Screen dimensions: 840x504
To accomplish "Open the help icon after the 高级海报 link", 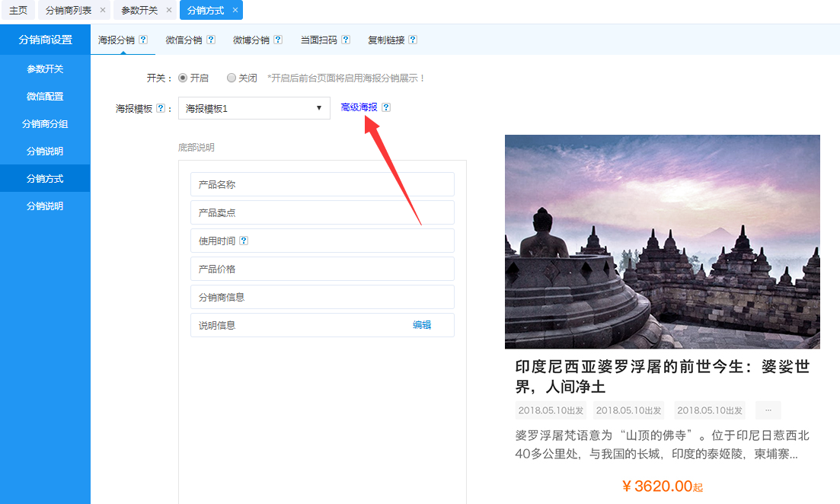I will pos(386,107).
